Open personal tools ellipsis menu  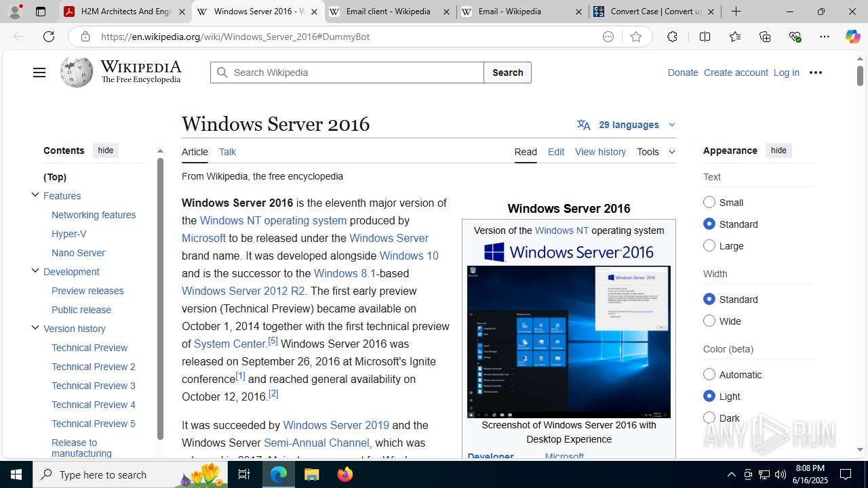[815, 73]
